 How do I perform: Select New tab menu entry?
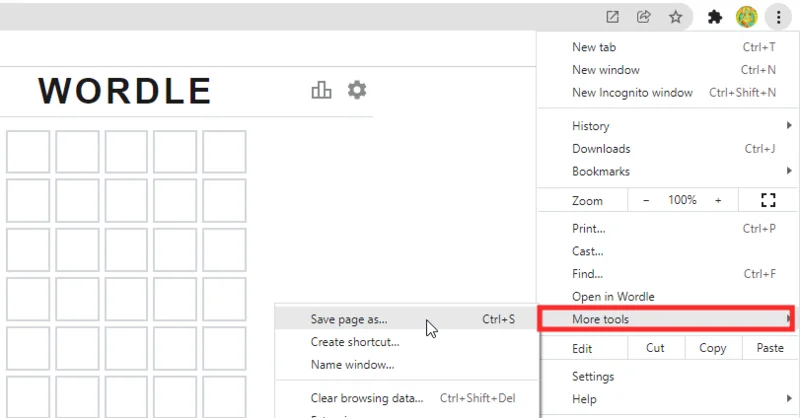pyautogui.click(x=668, y=47)
